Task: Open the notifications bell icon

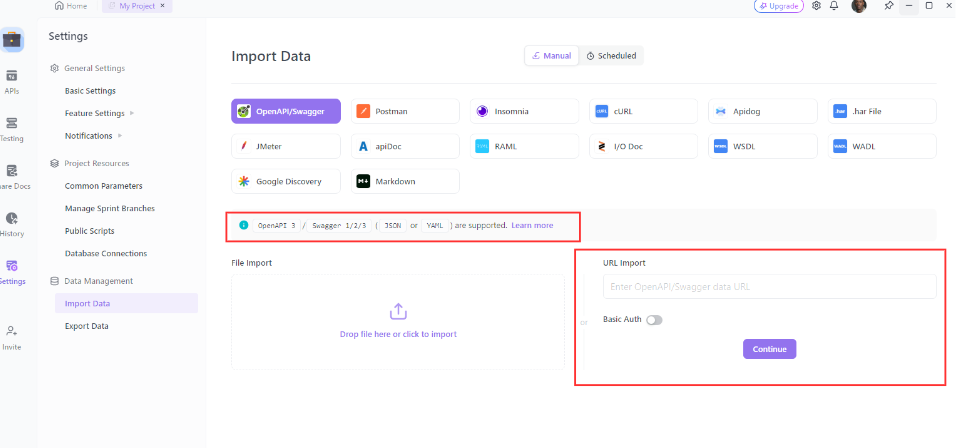Action: [834, 6]
